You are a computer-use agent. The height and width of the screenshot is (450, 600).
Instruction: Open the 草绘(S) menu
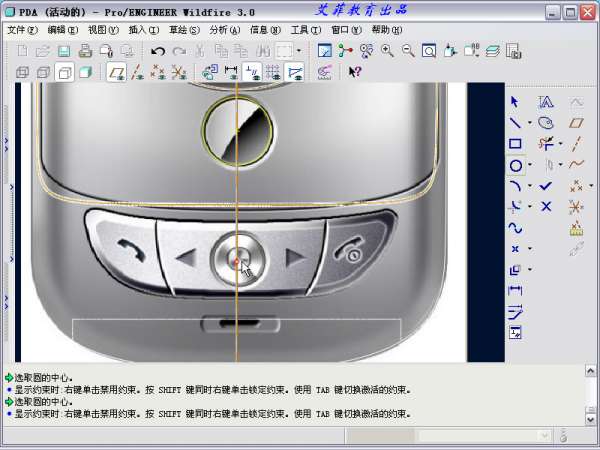(x=184, y=30)
